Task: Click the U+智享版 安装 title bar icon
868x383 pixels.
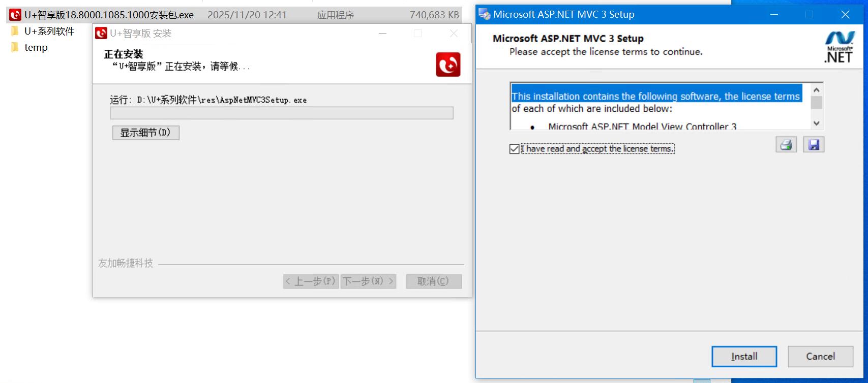Action: 101,34
